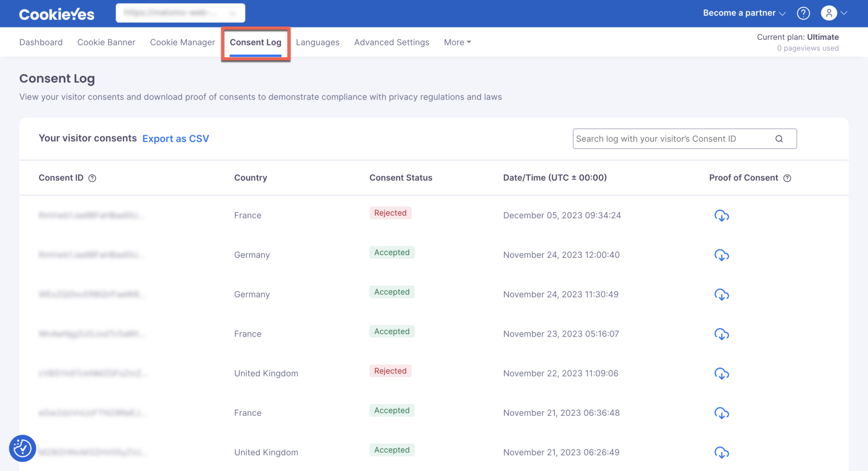
Task: Open the Advanced Settings tab
Action: tap(391, 42)
